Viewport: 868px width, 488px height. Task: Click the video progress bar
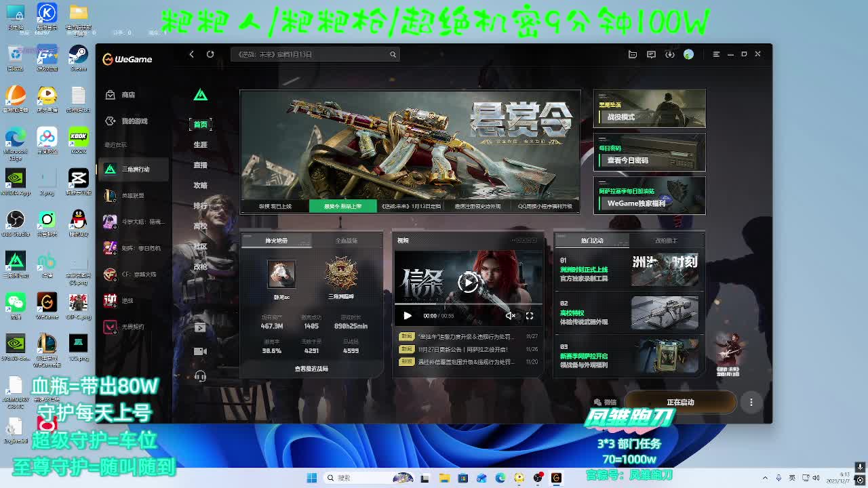[468, 304]
